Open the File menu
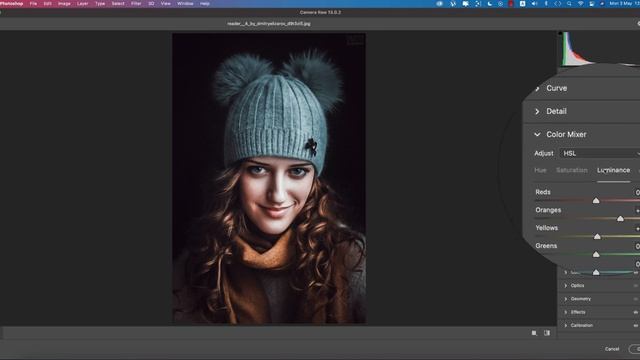Viewport: 640px width, 360px height. point(33,4)
